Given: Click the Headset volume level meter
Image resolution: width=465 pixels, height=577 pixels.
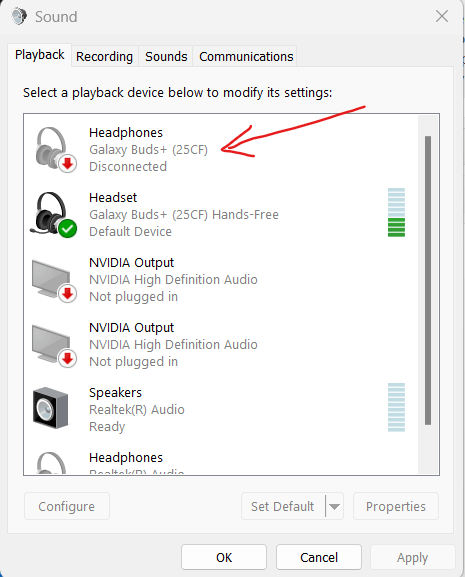Looking at the screenshot, I should pos(396,212).
